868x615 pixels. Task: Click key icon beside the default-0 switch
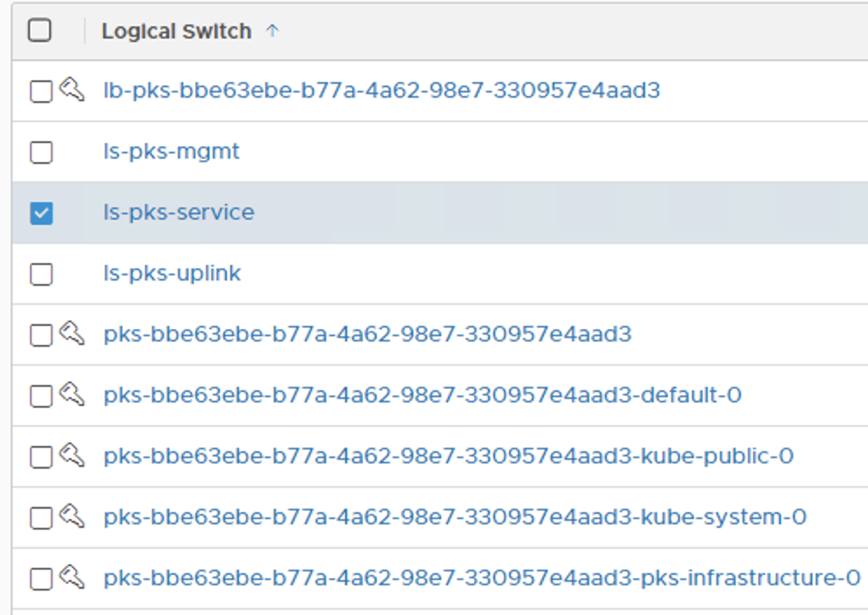(x=72, y=394)
